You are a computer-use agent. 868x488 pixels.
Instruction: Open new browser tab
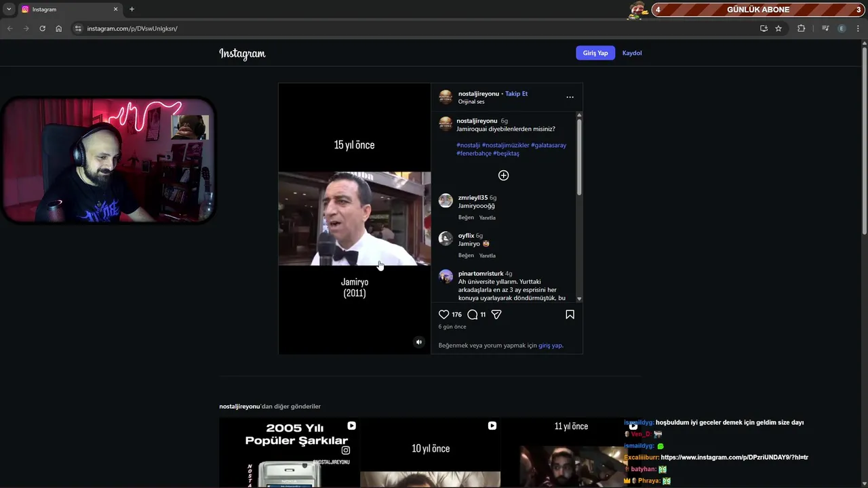[132, 9]
